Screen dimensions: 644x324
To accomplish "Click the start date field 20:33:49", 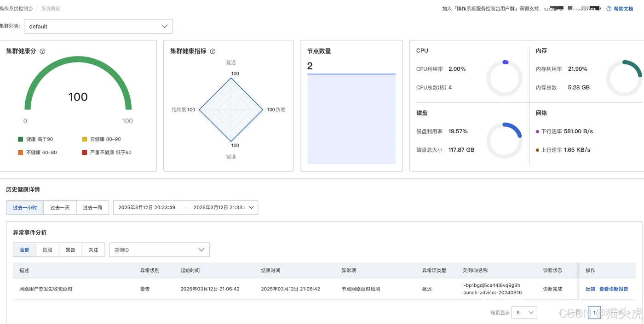I will (x=147, y=208).
